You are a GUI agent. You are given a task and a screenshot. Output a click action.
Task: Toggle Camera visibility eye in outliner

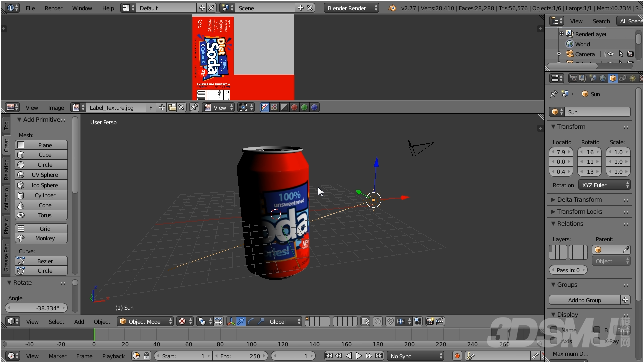[x=611, y=54]
